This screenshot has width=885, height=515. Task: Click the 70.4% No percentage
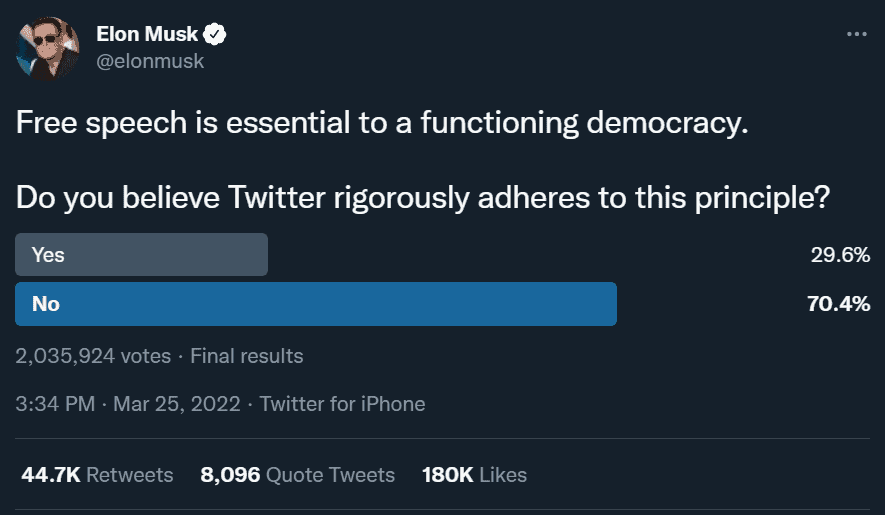pos(839,304)
